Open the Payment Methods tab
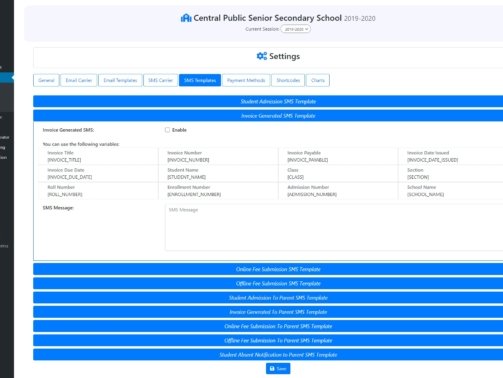 [246, 80]
